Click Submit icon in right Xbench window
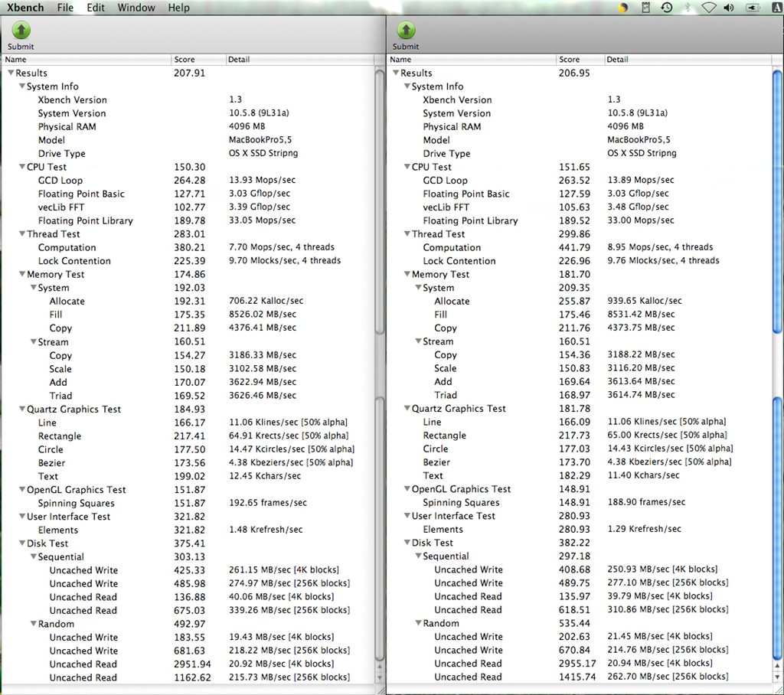 (406, 31)
